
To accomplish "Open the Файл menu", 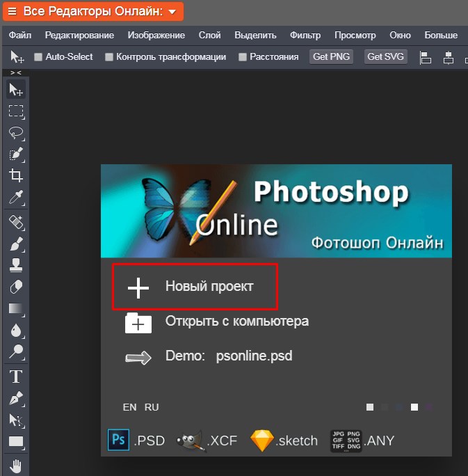I will click(20, 35).
